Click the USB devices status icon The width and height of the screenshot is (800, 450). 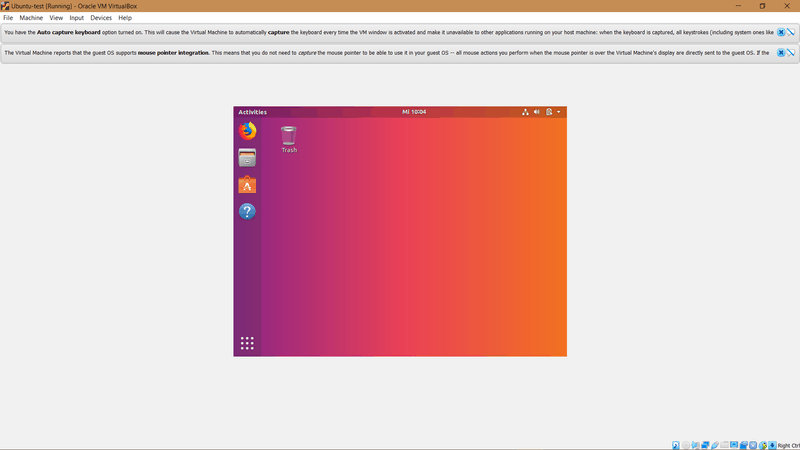pyautogui.click(x=715, y=445)
